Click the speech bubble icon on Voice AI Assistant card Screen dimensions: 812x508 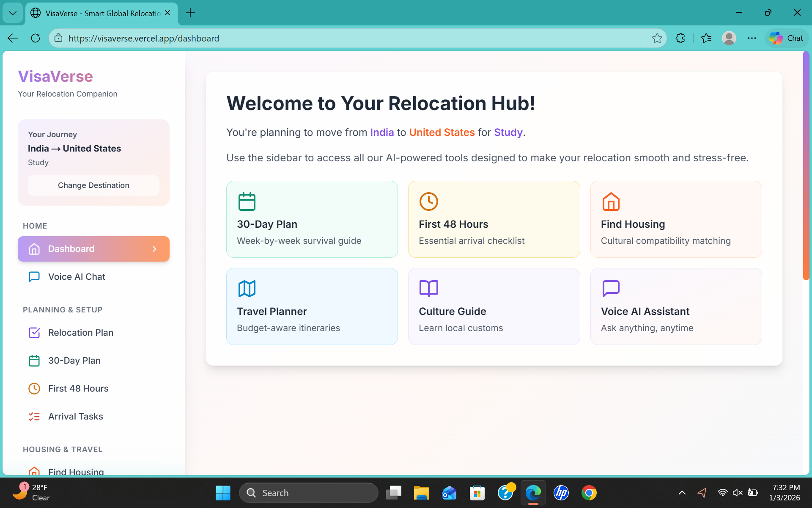click(x=611, y=289)
